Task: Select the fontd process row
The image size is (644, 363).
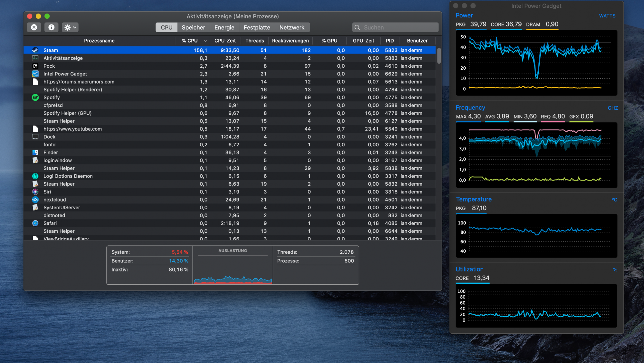Action: (x=230, y=145)
